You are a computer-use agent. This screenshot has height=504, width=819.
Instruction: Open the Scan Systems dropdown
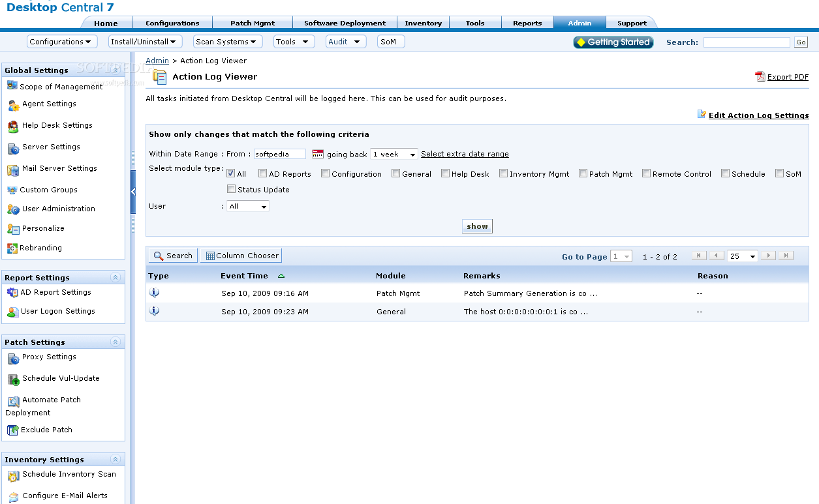click(228, 42)
